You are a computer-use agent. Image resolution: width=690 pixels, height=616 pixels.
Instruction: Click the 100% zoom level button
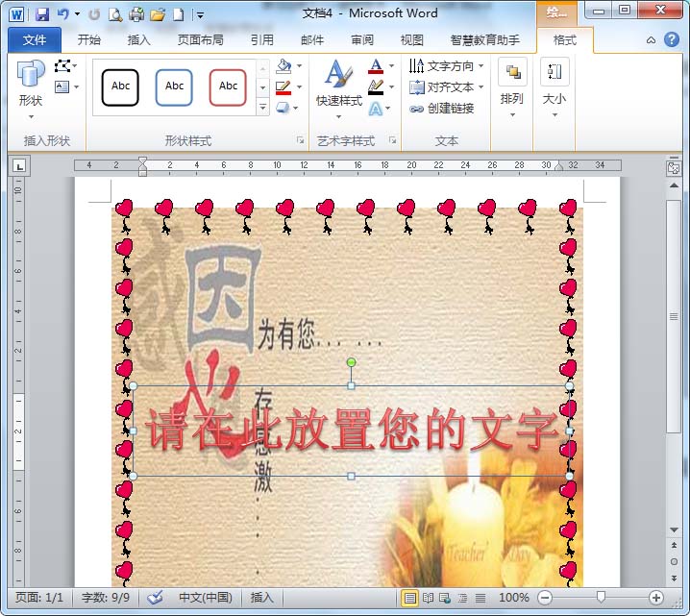pyautogui.click(x=514, y=598)
